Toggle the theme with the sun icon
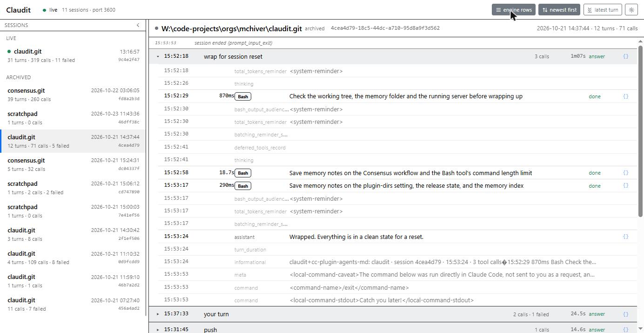This screenshot has width=644, height=333. [x=631, y=10]
